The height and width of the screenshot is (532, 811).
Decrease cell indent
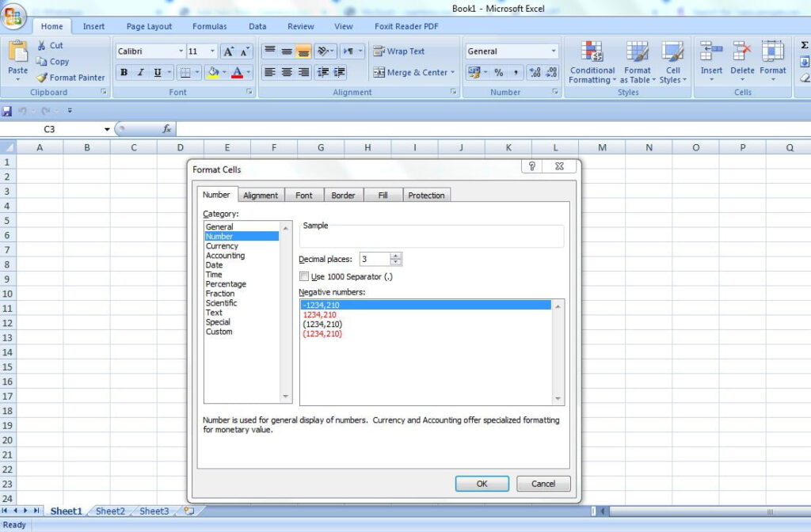(x=323, y=72)
